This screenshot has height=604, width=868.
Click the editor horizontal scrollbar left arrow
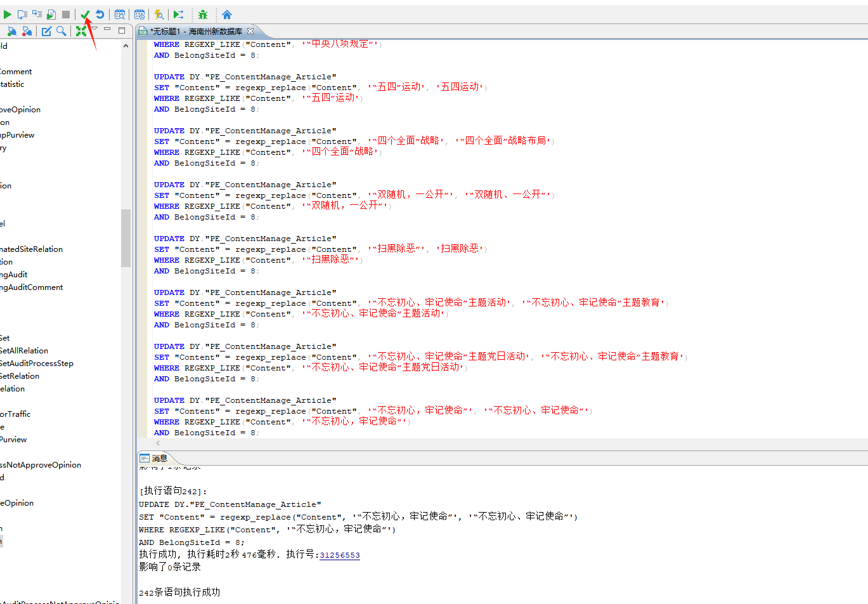tap(158, 443)
